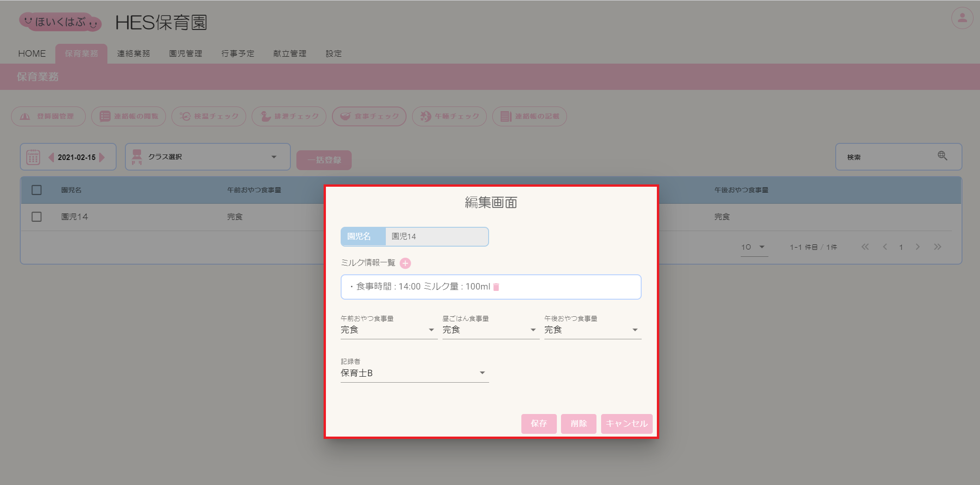Jump to the first page of the table
The height and width of the screenshot is (485, 980).
pyautogui.click(x=865, y=247)
